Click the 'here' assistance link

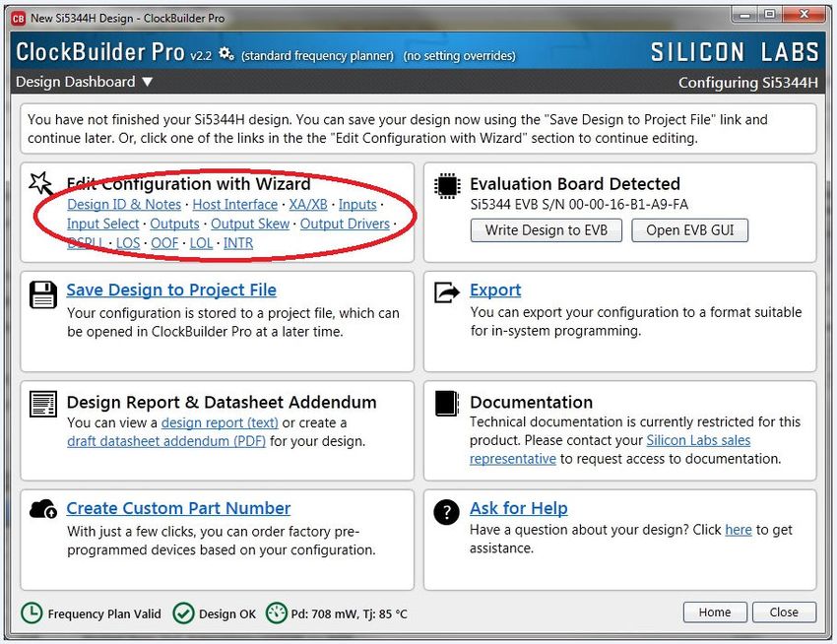(x=739, y=530)
